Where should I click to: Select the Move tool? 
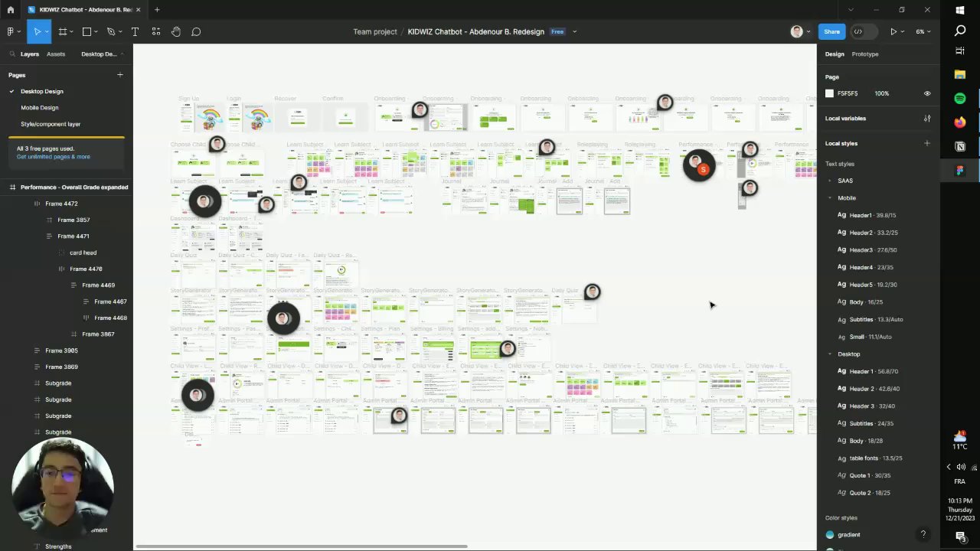tap(36, 31)
